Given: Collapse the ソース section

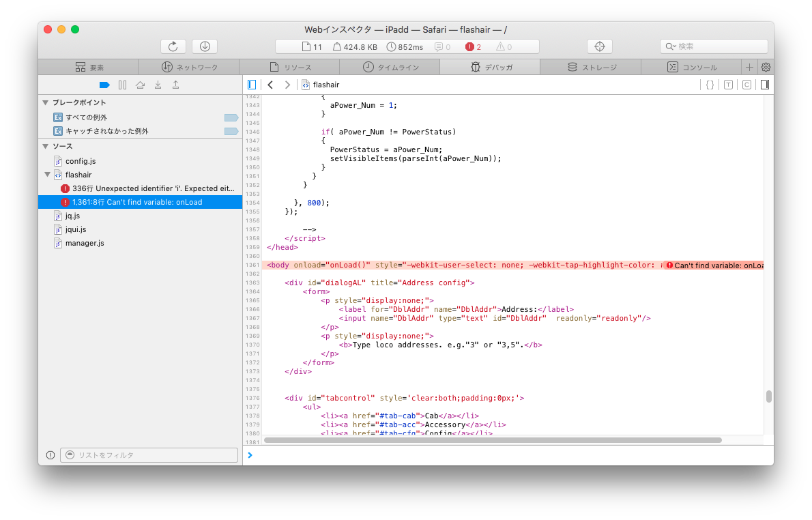Looking at the screenshot, I should pyautogui.click(x=46, y=147).
